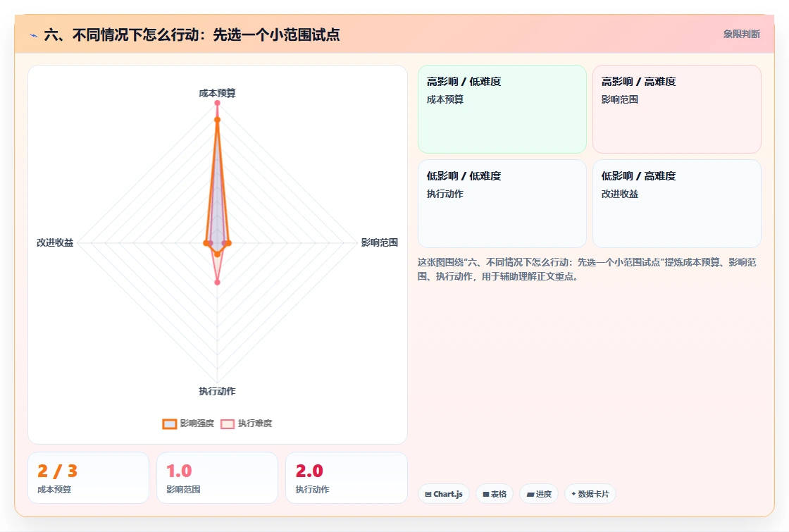
Task: Click the 2 / 3 成本预算 stat card
Action: 89,478
